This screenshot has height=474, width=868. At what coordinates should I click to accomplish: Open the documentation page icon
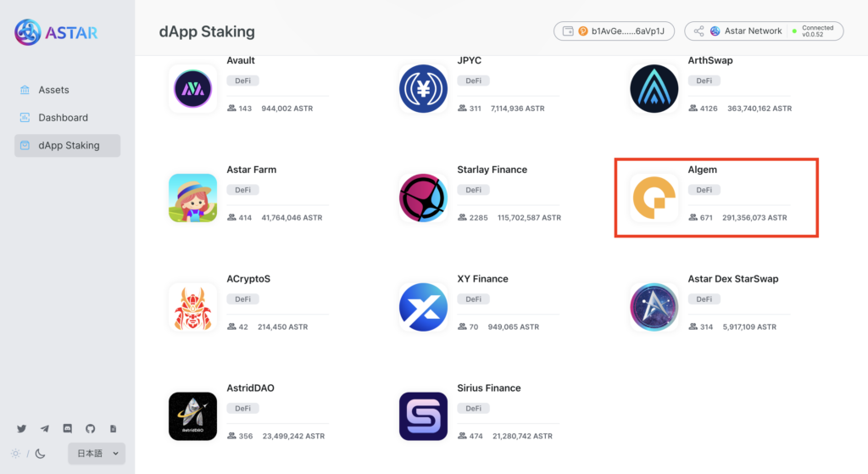click(x=113, y=428)
